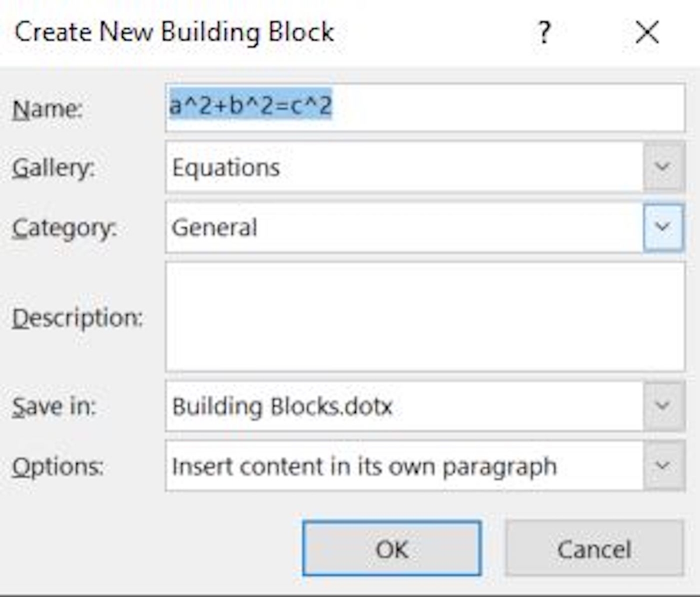700x597 pixels.
Task: Close the Create New Building Block dialog
Action: click(x=646, y=32)
